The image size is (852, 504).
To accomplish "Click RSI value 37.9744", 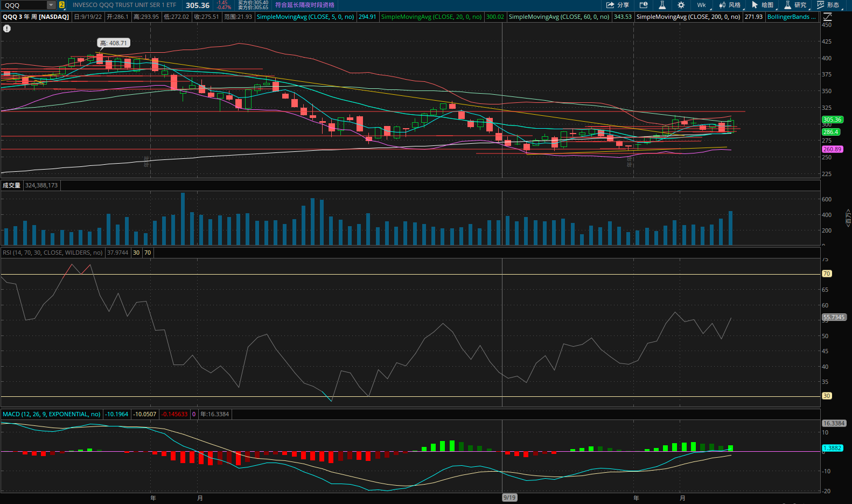I will [118, 253].
